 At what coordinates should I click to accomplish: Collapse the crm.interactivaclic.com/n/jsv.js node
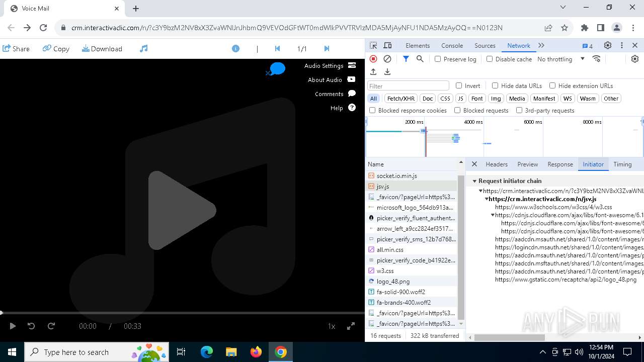(x=487, y=199)
